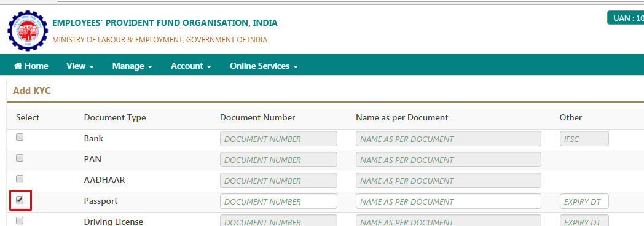Select the PAN checkbox
Viewport: 644px width, 226px height.
tap(20, 158)
